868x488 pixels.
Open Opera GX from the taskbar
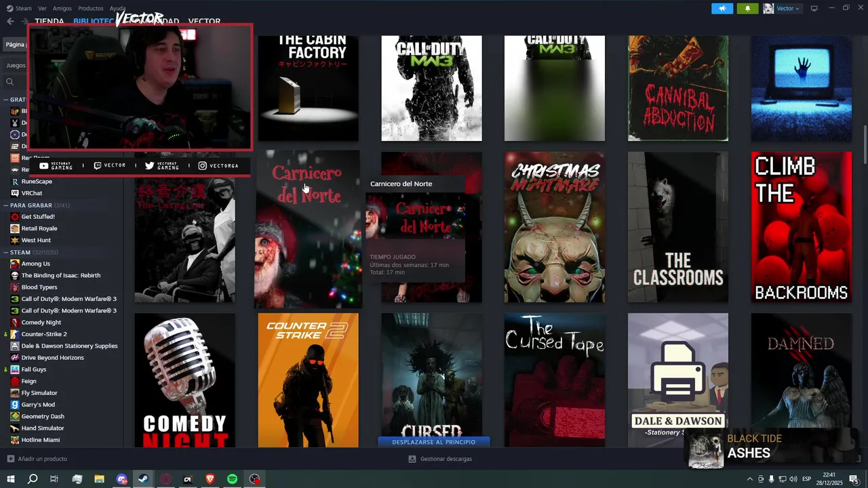(x=165, y=479)
